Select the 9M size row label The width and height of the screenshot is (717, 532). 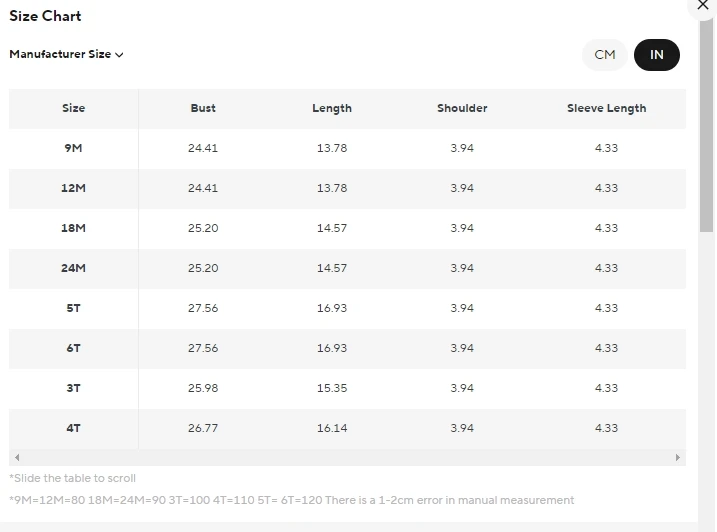point(73,148)
